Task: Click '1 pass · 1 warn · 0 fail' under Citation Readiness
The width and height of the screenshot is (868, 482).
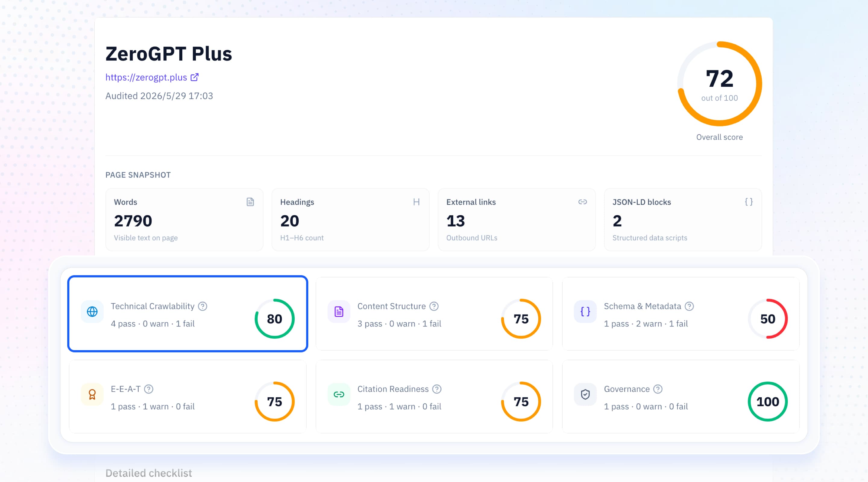Action: pyautogui.click(x=399, y=407)
